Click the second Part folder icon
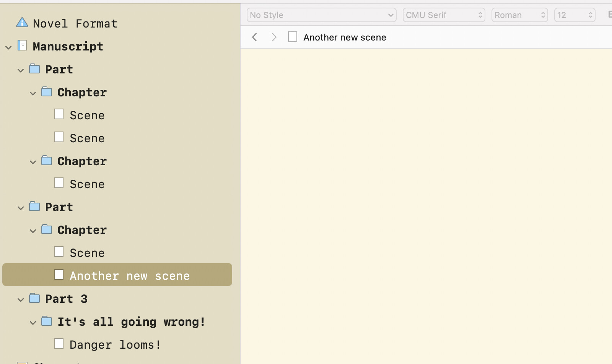The height and width of the screenshot is (364, 612). coord(34,206)
